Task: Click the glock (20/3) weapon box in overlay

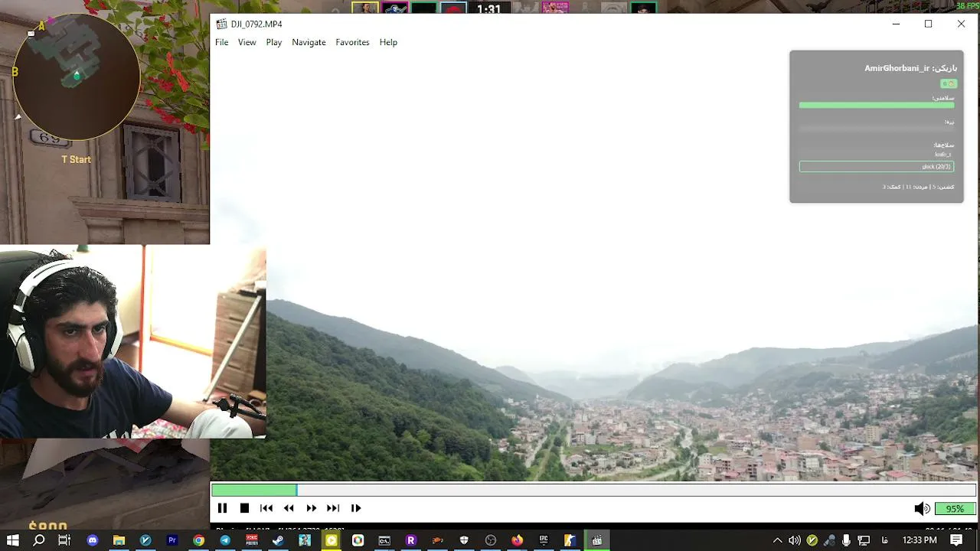Action: coord(877,166)
